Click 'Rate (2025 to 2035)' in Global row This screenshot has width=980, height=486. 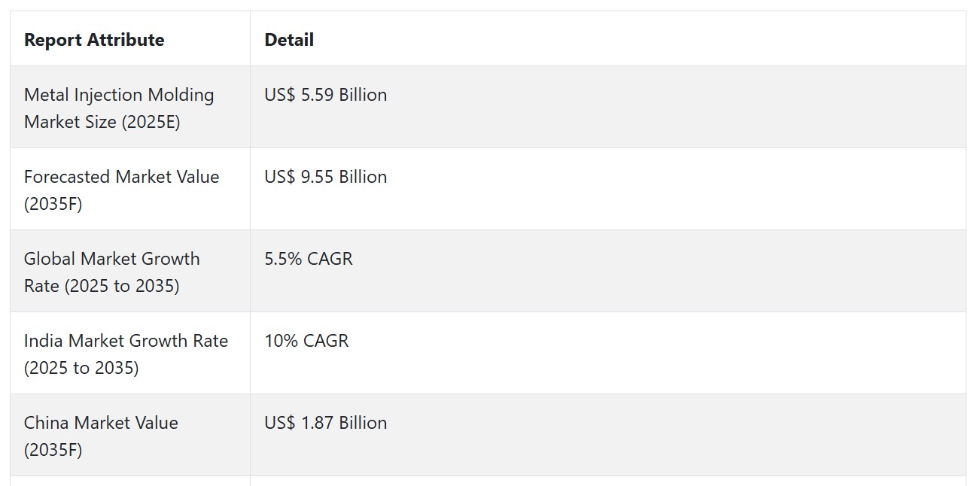[x=102, y=286]
